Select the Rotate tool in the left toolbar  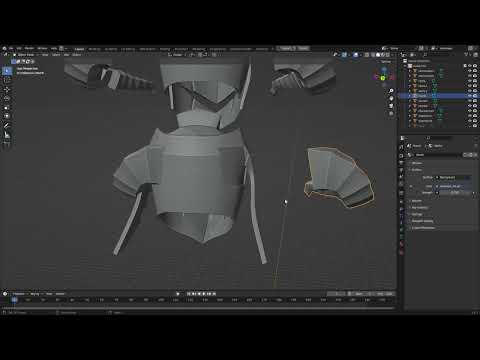coord(7,98)
